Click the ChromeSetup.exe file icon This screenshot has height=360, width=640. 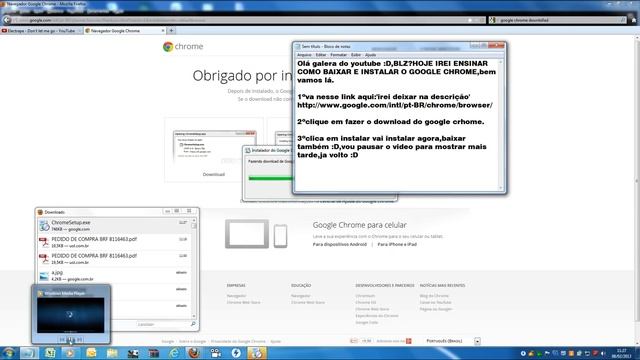point(44,226)
